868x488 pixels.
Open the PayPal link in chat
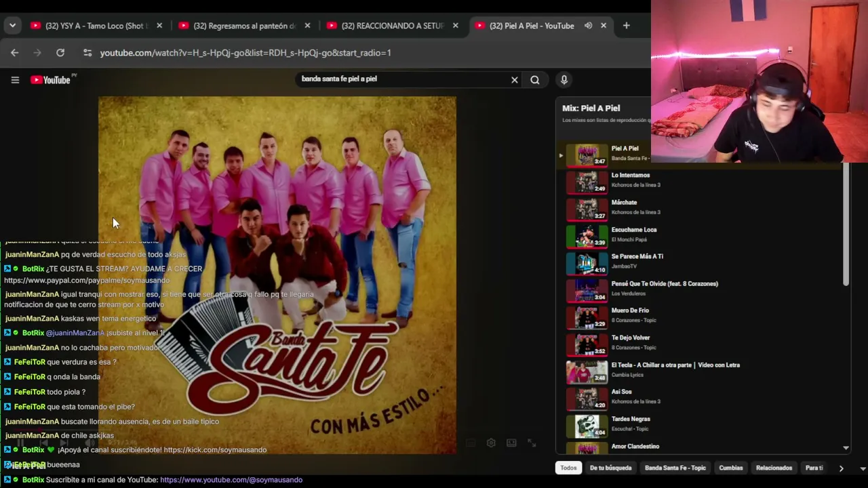coord(87,281)
